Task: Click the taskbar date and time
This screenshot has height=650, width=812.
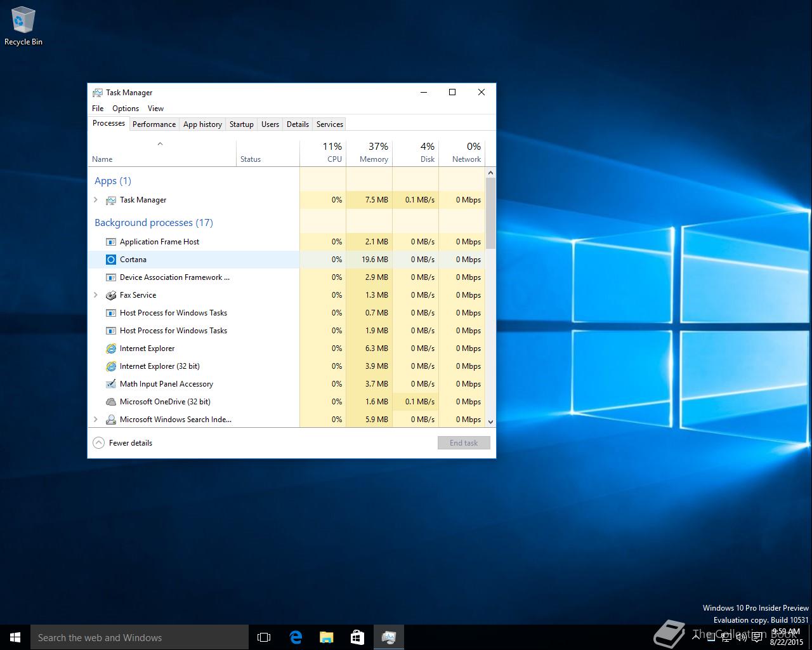Action: pos(786,637)
